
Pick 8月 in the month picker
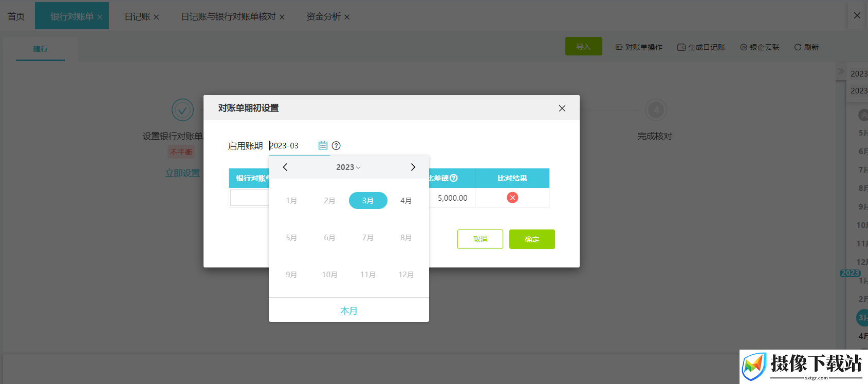pos(406,238)
